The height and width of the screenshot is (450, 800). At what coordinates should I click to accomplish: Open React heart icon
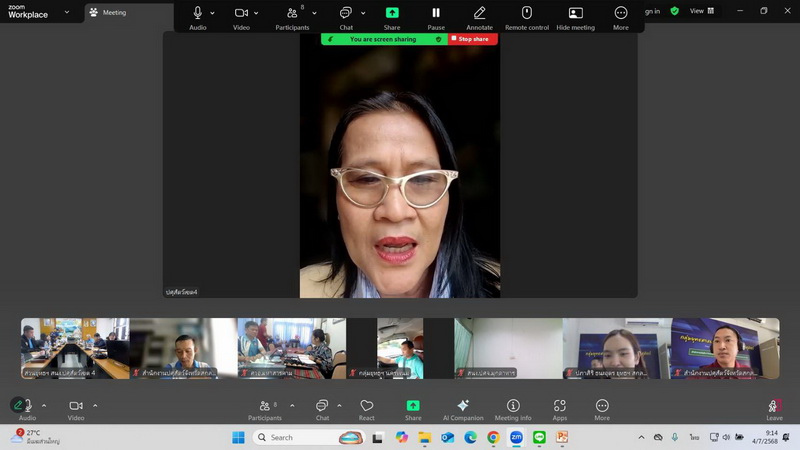pyautogui.click(x=366, y=406)
